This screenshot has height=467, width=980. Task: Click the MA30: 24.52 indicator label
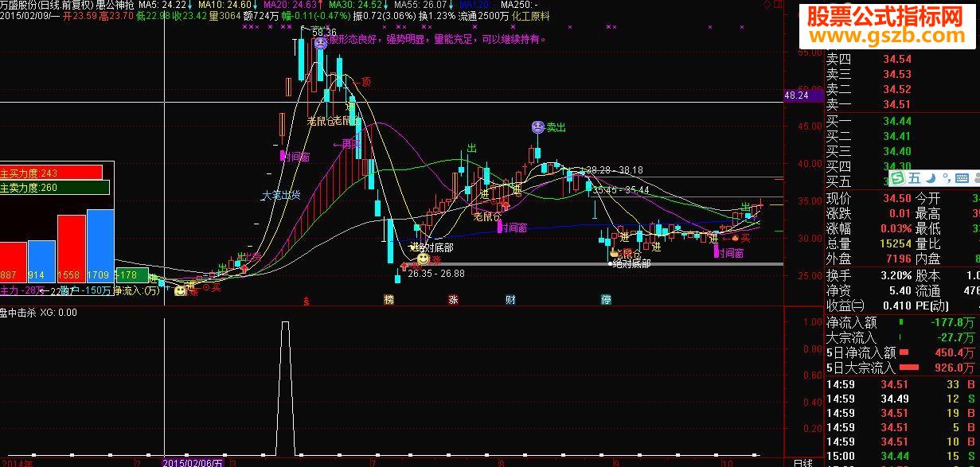pos(359,6)
